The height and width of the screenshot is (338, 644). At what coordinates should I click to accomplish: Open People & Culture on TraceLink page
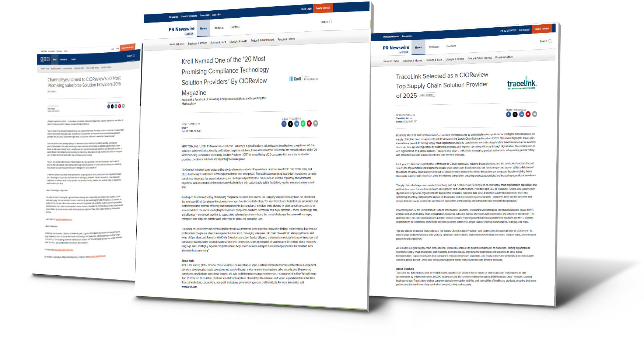pos(504,57)
